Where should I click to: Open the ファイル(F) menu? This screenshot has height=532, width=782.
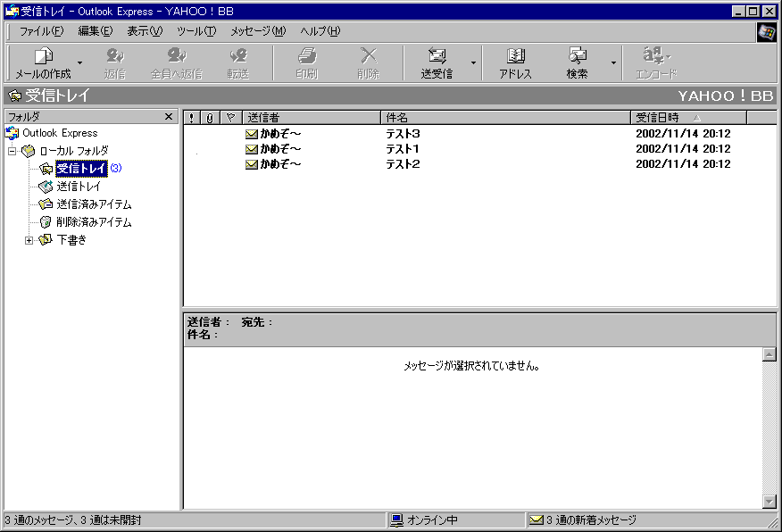[41, 31]
